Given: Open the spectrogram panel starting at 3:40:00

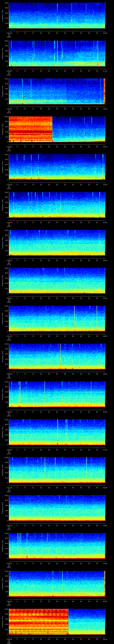Looking at the screenshot, I should coord(57,432).
